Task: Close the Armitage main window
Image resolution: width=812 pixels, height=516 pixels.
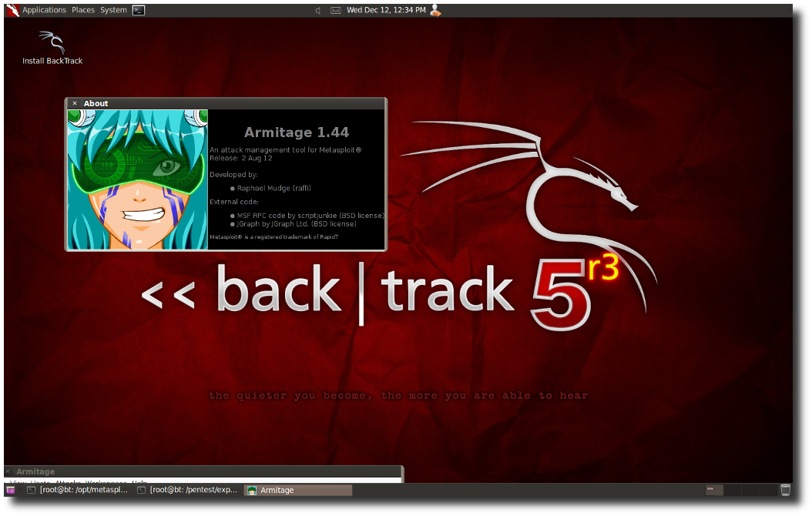Action: click(8, 471)
